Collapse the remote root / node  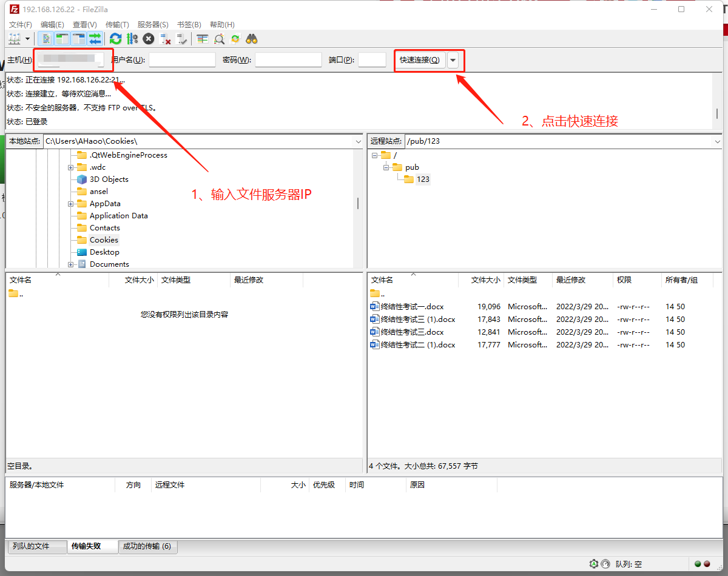pos(374,155)
